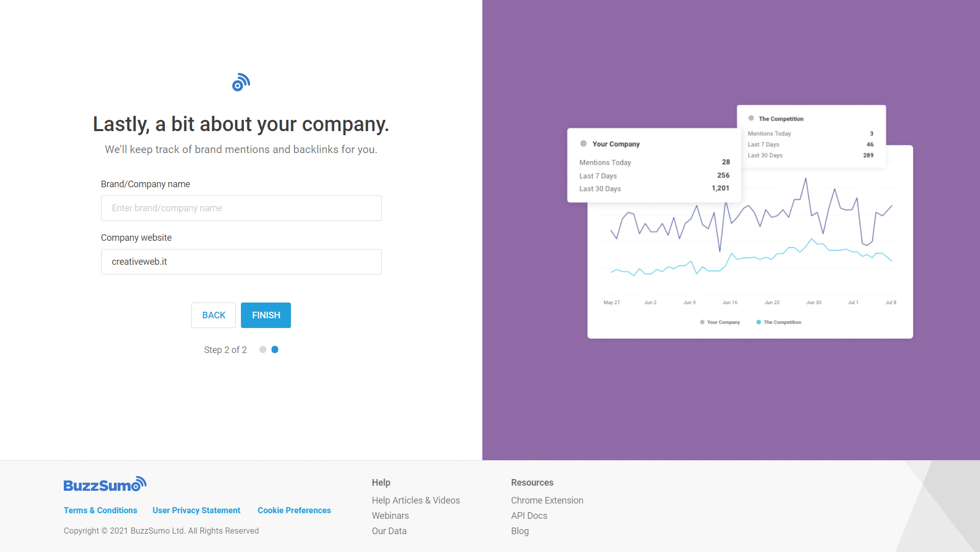Click the '289' competition value

868,155
